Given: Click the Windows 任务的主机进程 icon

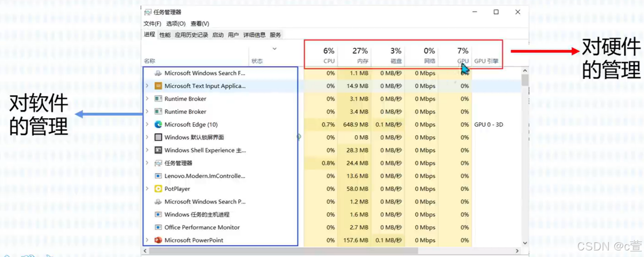Looking at the screenshot, I should tap(158, 214).
